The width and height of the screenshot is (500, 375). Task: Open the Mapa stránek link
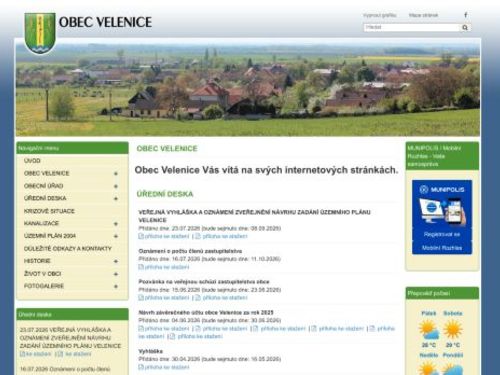click(x=423, y=15)
